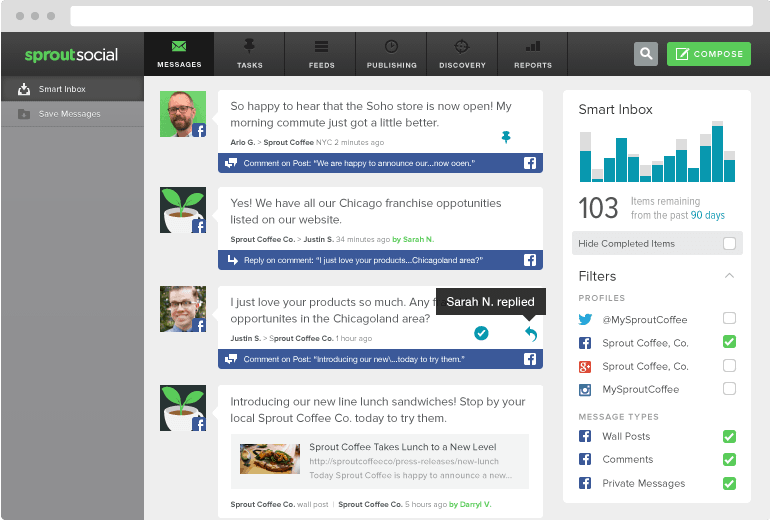
Task: Click the Instagram icon for MySproutCoffee
Action: (585, 390)
